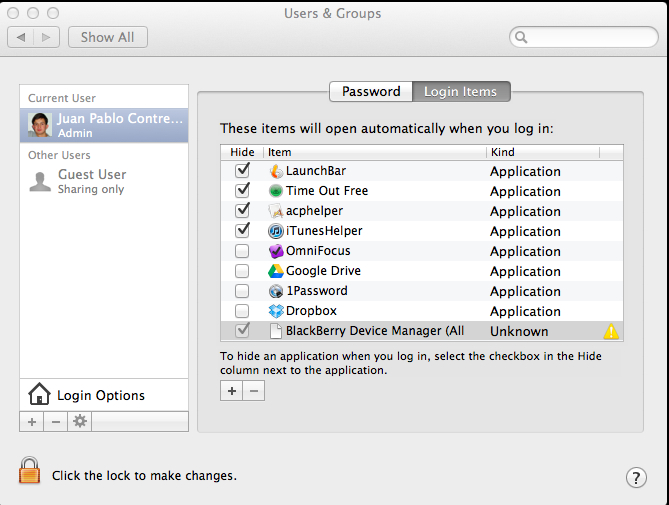Remove a user with the minus under users list
The image size is (669, 505).
pyautogui.click(x=55, y=422)
